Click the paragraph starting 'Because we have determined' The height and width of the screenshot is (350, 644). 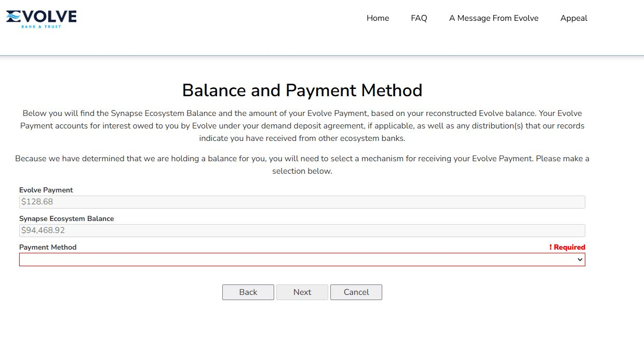click(x=302, y=164)
